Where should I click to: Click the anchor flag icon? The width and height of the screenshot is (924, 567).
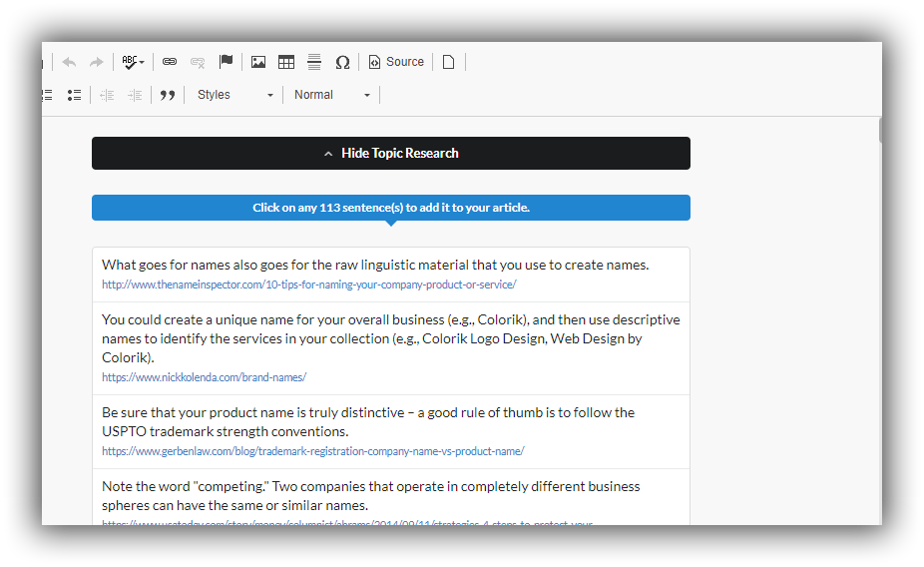pyautogui.click(x=226, y=61)
